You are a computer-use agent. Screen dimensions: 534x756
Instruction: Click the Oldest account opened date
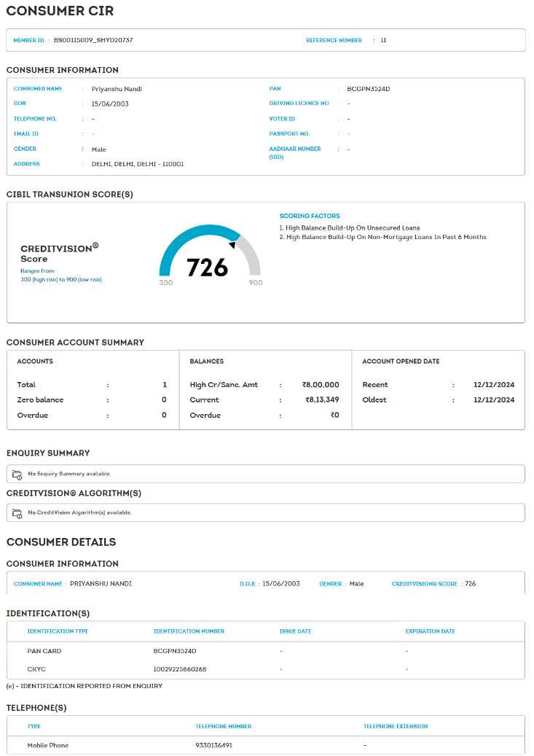point(494,400)
